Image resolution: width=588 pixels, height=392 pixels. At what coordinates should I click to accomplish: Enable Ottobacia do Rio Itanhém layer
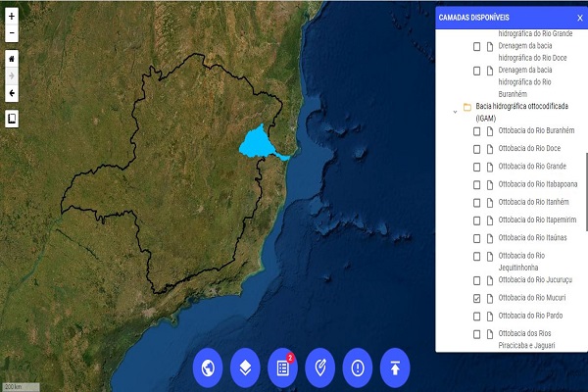tap(476, 203)
